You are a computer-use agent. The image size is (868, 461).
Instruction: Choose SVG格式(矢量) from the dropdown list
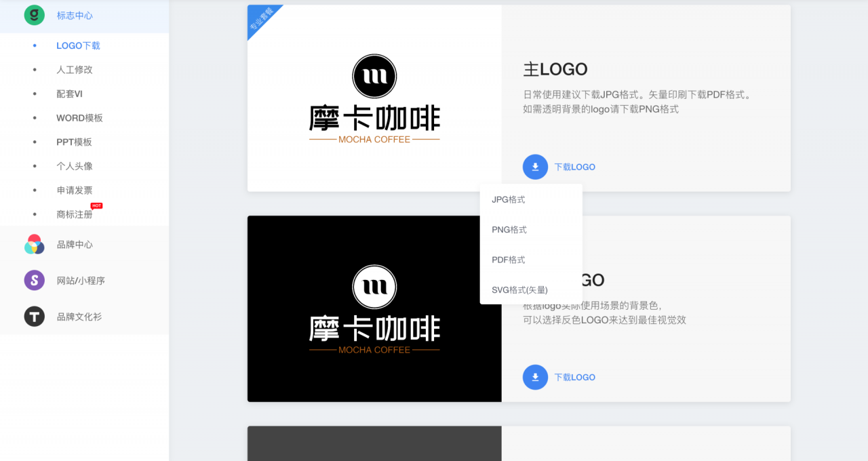click(518, 289)
